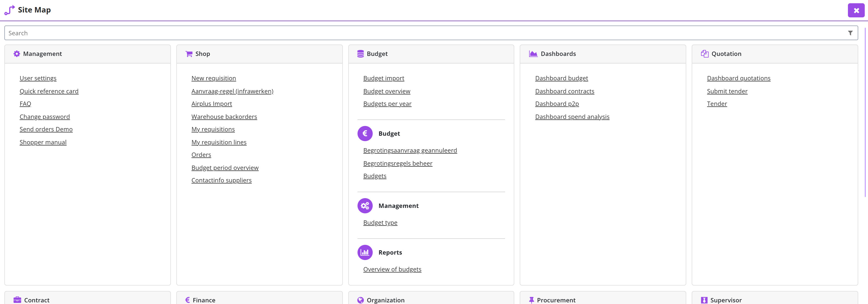Click the round euro Budget subsection icon
Viewport: 868px width, 304px height.
[x=365, y=134]
